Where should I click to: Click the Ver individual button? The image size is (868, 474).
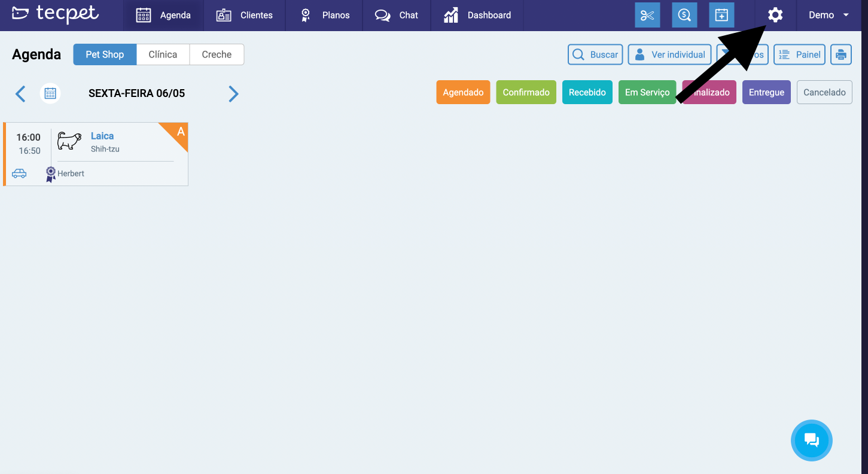(x=669, y=54)
